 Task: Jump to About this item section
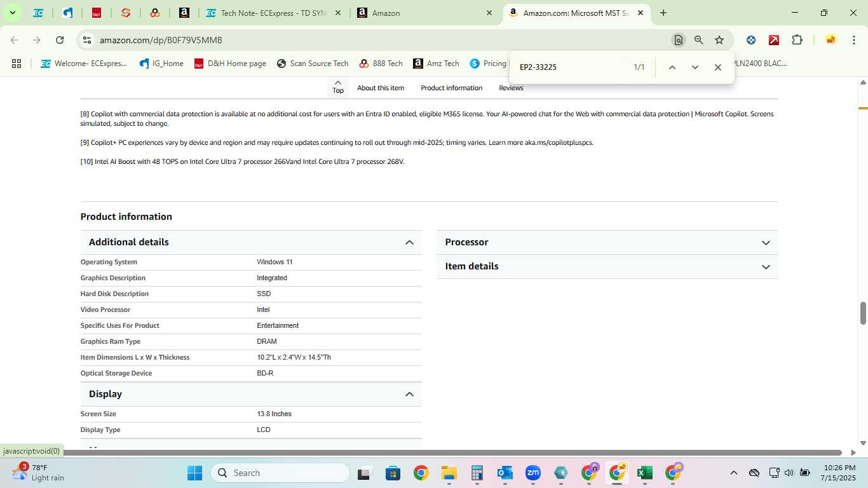(381, 88)
